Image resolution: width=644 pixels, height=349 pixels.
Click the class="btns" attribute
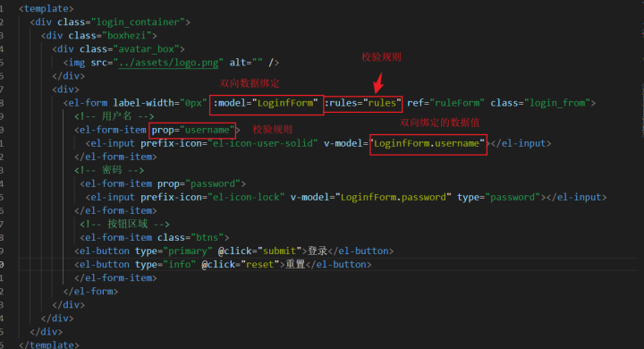(191, 238)
